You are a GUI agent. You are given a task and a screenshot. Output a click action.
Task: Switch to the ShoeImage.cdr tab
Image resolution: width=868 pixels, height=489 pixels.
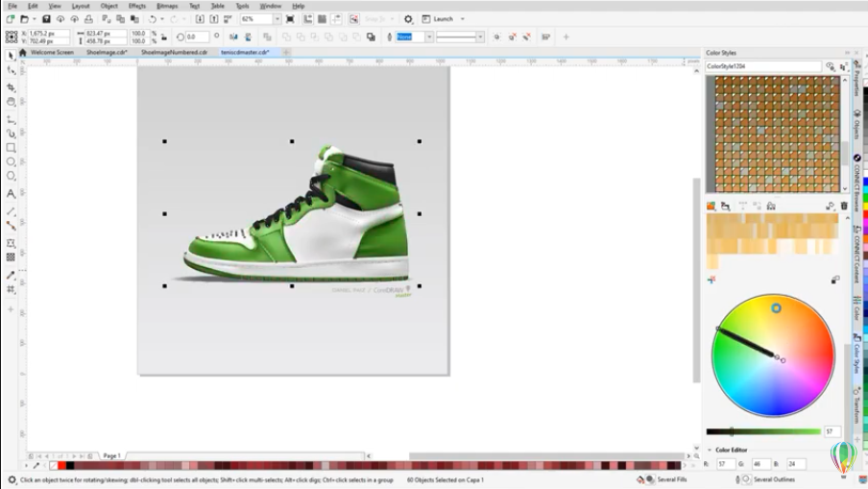click(x=107, y=52)
